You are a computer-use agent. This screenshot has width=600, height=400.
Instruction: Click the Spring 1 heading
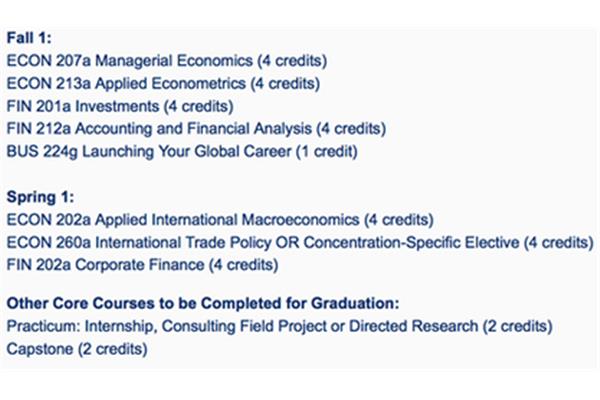coord(40,197)
